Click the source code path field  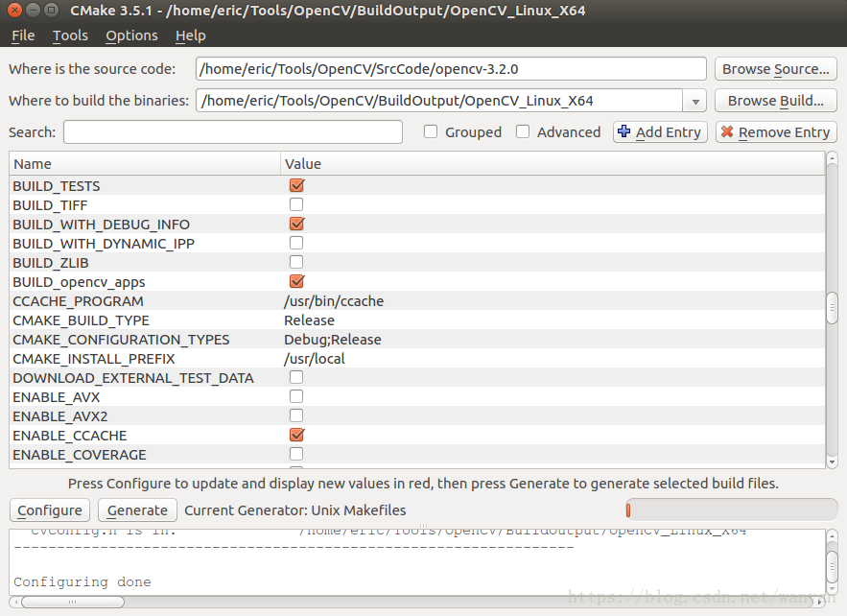[x=451, y=69]
